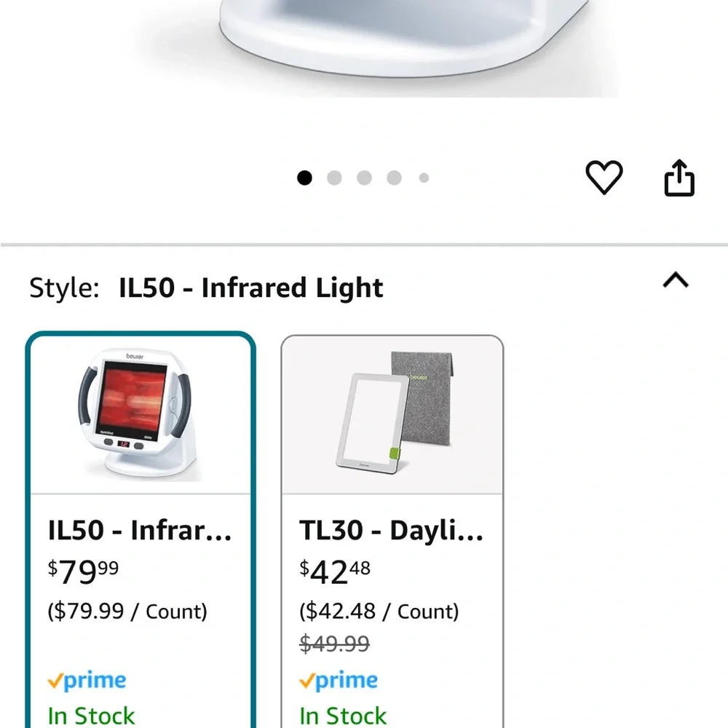Go to fifth small carousel dot
The height and width of the screenshot is (728, 728).
(x=424, y=178)
